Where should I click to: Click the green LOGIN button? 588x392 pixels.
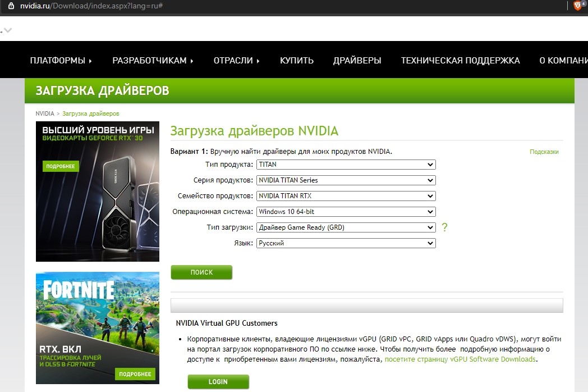click(218, 381)
